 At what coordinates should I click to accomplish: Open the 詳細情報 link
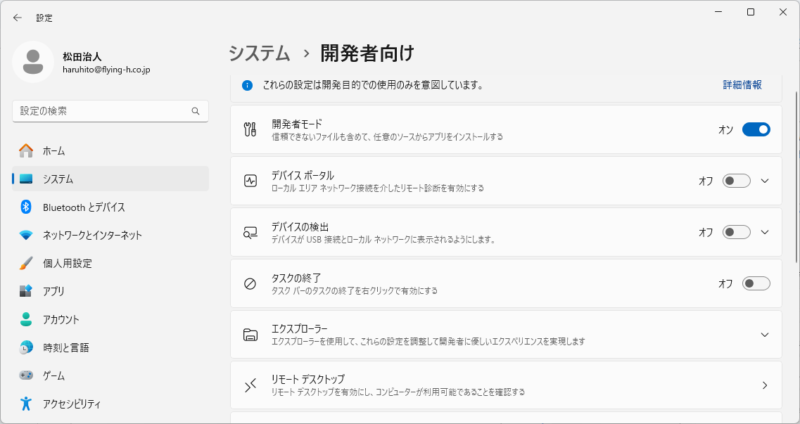click(x=742, y=85)
